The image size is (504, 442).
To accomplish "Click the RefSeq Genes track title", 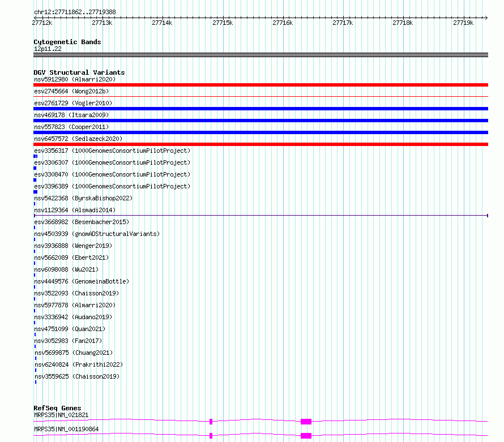I will [x=57, y=408].
